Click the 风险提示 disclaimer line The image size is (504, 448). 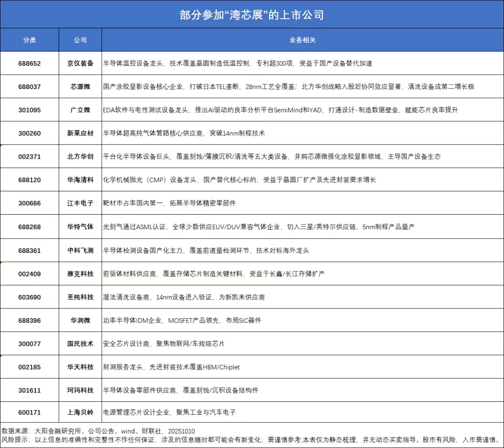pyautogui.click(x=252, y=440)
